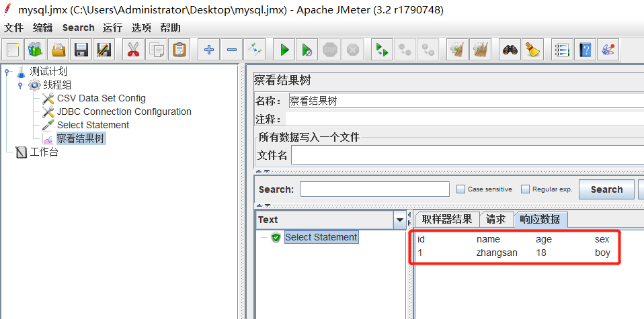Click the value zhangsan in response data
644x319 pixels.
tap(497, 253)
